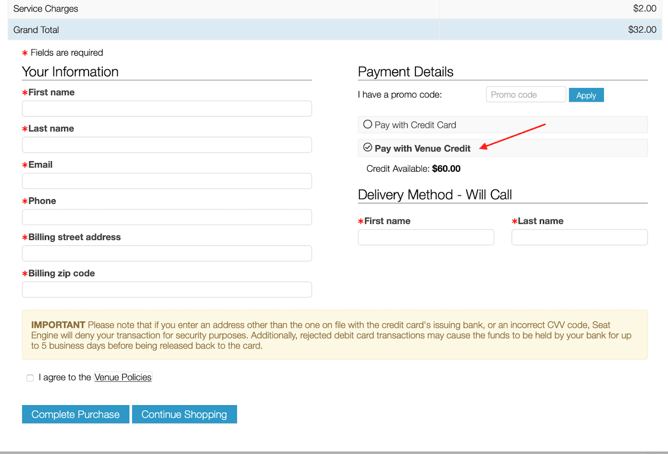Click the yellow IMPORTANT notice box
This screenshot has width=668, height=454.
pos(334,334)
